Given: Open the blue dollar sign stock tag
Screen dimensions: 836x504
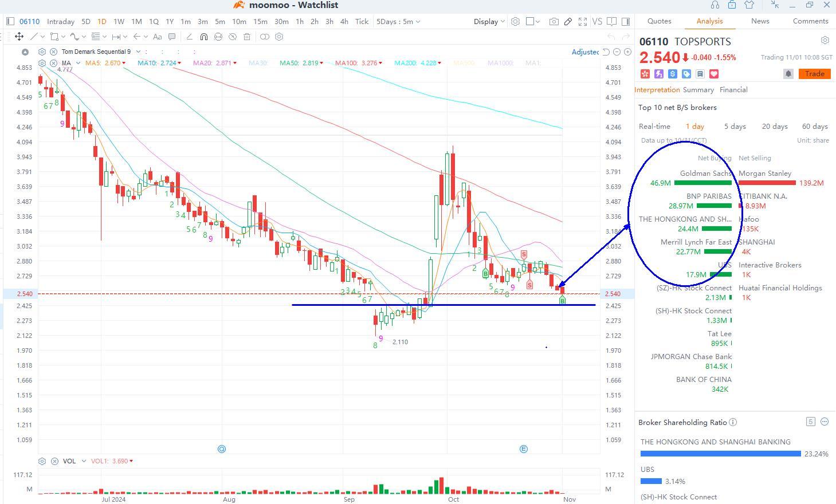Looking at the screenshot, I should point(673,74).
